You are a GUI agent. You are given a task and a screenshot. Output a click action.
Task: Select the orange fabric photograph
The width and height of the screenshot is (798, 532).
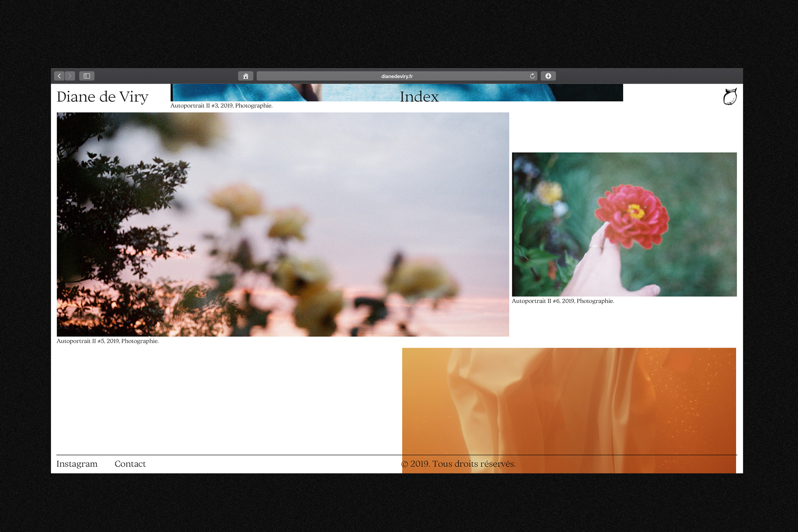coord(569,399)
